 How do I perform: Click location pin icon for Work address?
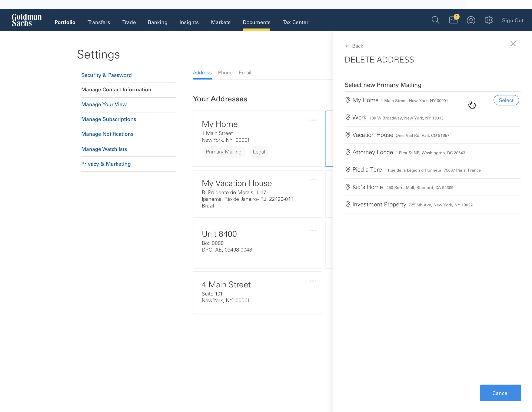click(x=348, y=118)
